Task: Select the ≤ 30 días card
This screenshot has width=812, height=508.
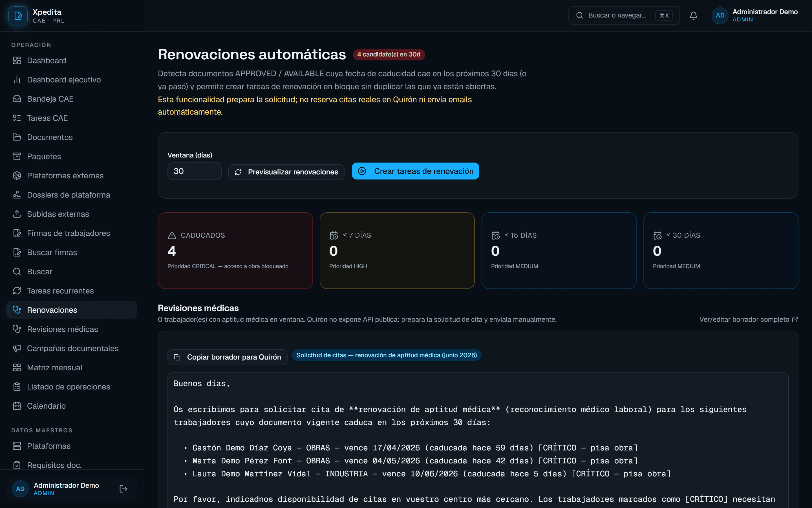Action: click(x=720, y=251)
